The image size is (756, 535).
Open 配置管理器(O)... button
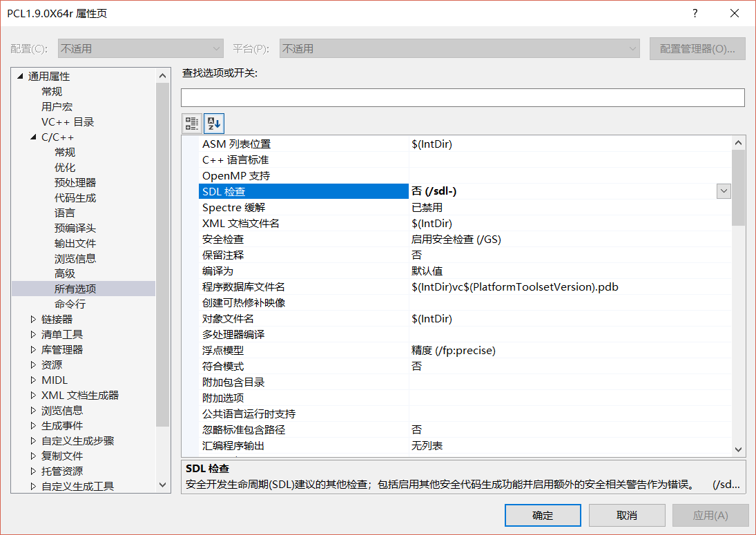[697, 49]
